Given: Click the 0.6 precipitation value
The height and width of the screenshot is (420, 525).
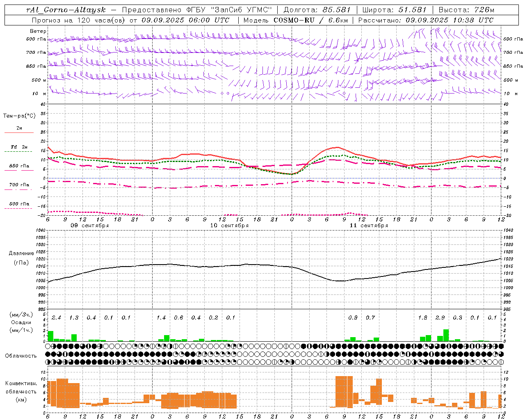Looking at the screenshot, I should (178, 318).
